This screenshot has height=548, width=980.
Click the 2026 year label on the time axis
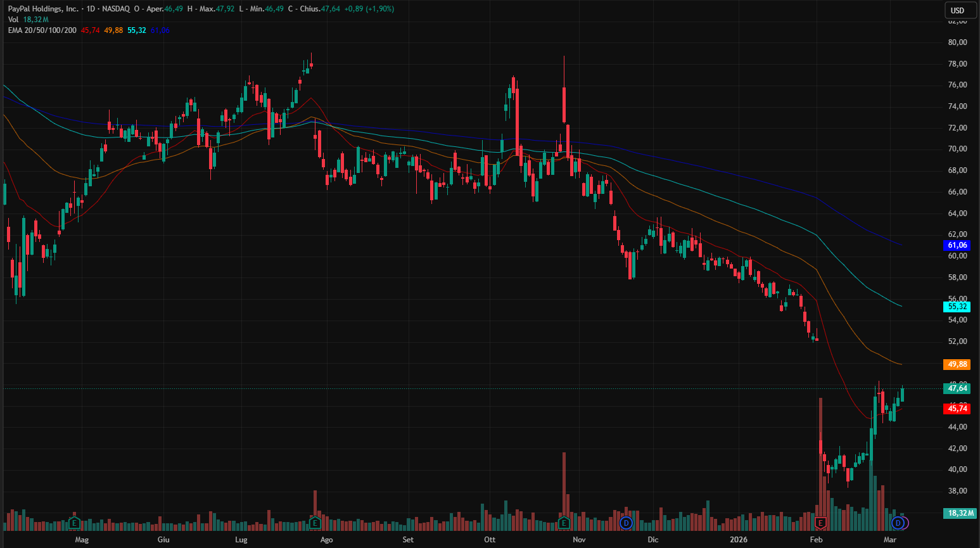pyautogui.click(x=739, y=540)
